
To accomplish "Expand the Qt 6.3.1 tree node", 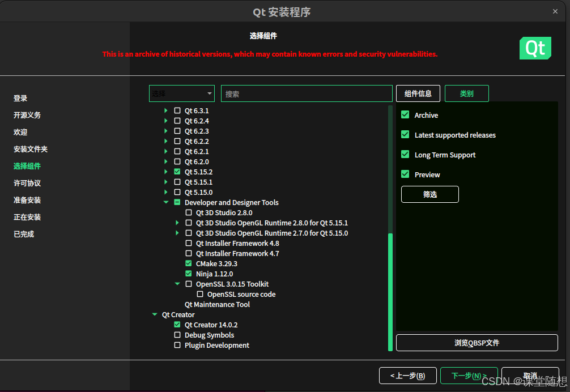I will pyautogui.click(x=166, y=110).
